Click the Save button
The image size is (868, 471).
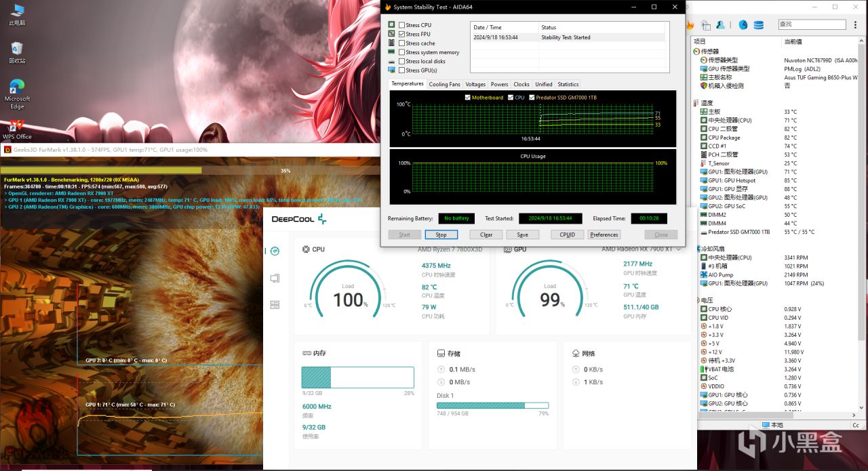523,234
